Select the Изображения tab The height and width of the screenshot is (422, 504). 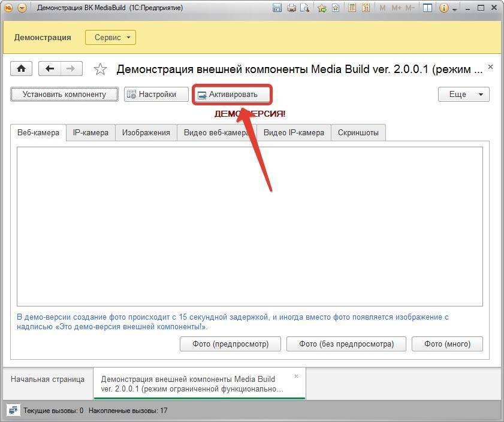(146, 133)
